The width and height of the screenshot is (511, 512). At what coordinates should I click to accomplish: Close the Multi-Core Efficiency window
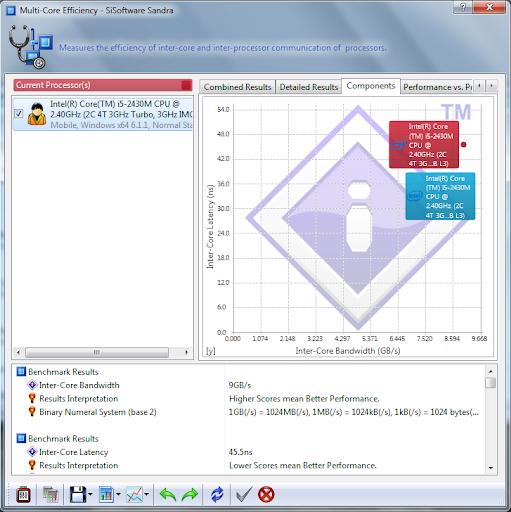(x=489, y=7)
